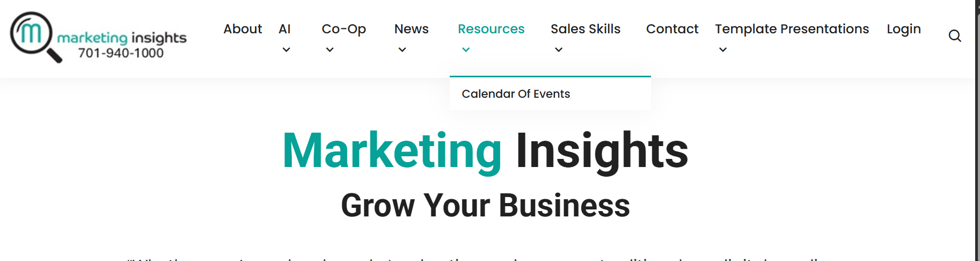Expand the chevron under Sales Skills
980x261 pixels.
pyautogui.click(x=559, y=50)
